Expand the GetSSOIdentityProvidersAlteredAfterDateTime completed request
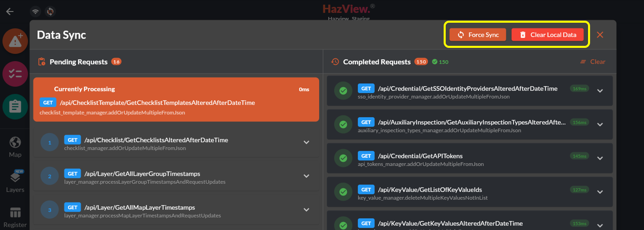The height and width of the screenshot is (230, 644). pyautogui.click(x=600, y=91)
